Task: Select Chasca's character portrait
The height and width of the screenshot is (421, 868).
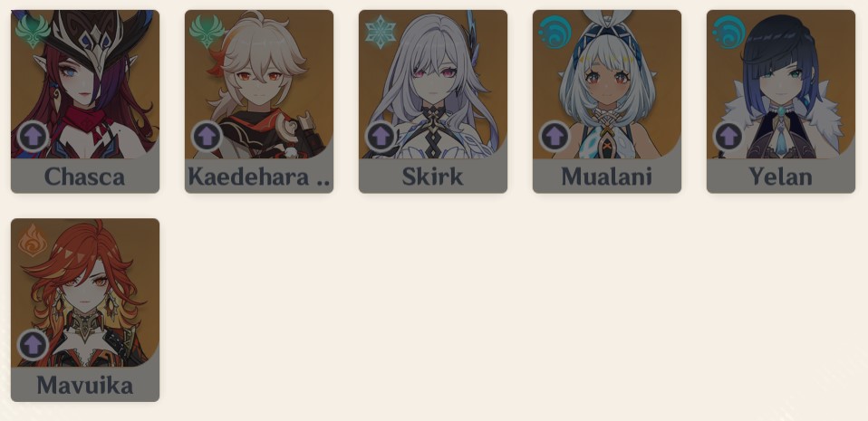Action: click(x=85, y=84)
